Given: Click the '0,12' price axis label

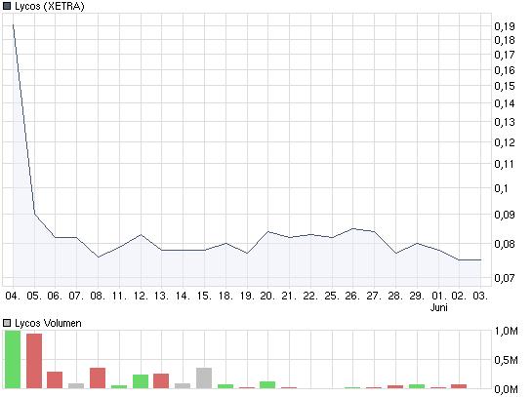Looking at the screenshot, I should 505,142.
